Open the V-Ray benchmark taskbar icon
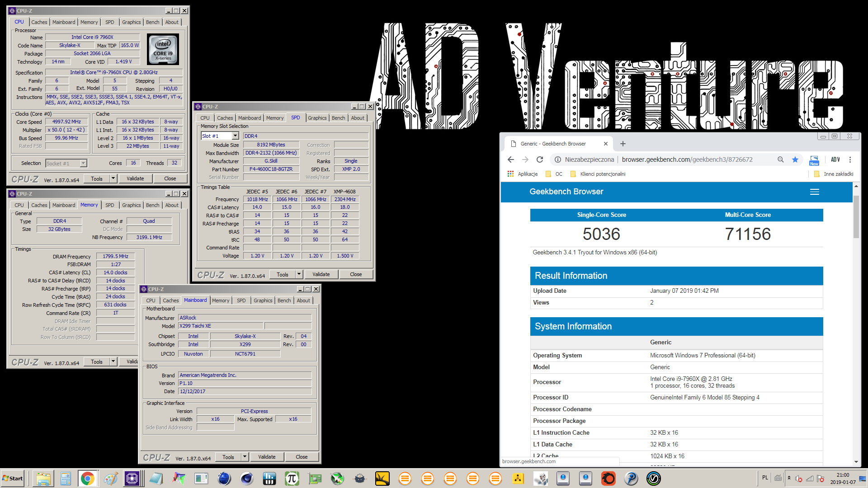 (654, 479)
